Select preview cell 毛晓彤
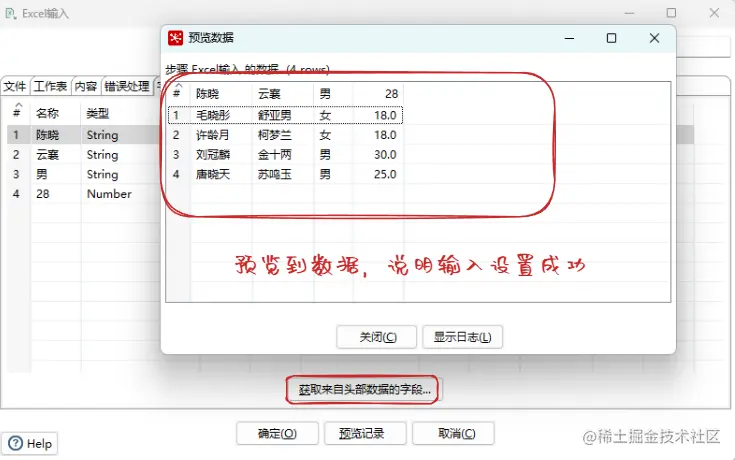 213,115
